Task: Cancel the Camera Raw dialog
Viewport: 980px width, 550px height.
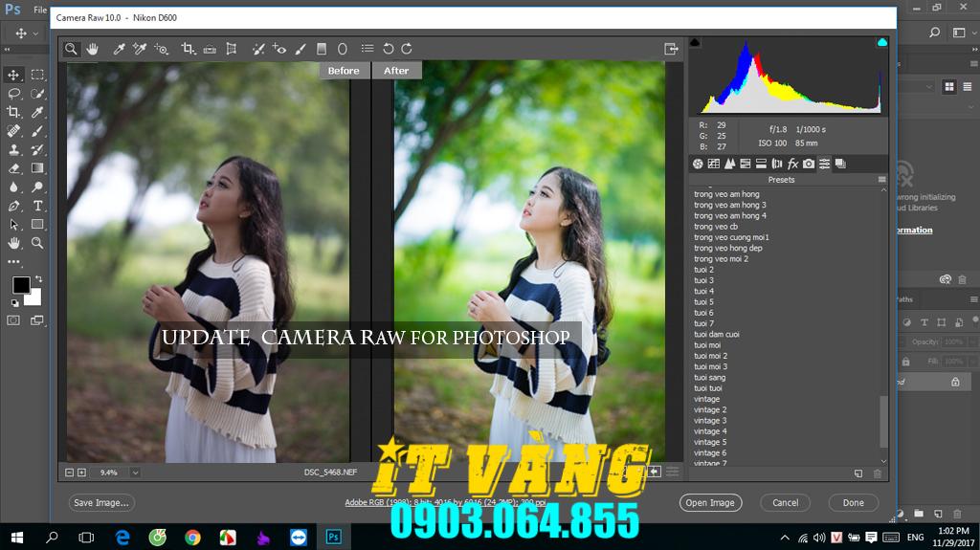Action: [785, 502]
